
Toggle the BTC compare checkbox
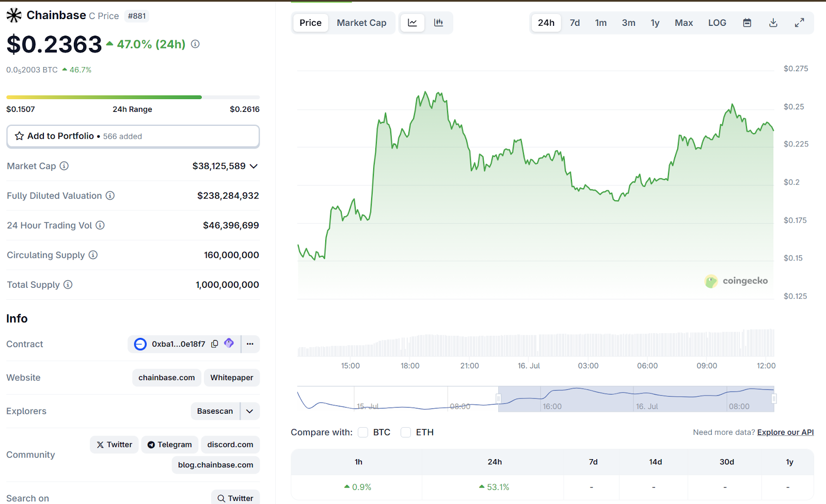tap(363, 432)
